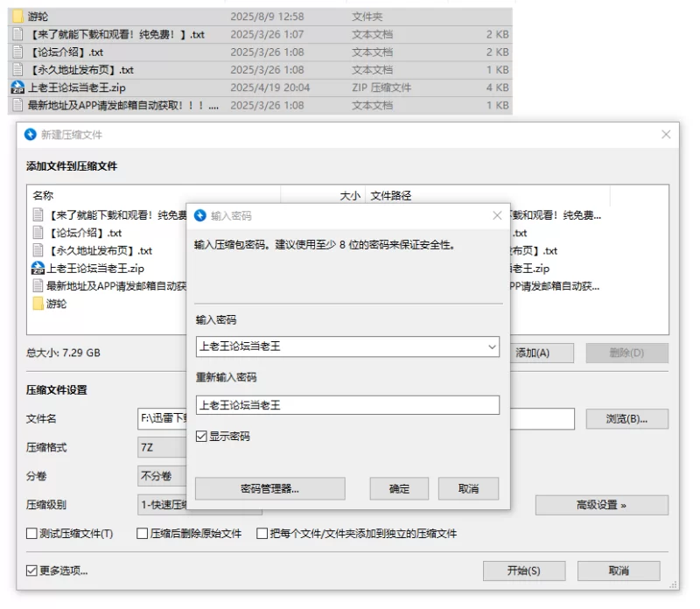Start compression with 开始(S) button
This screenshot has height=609, width=700.
tap(524, 570)
